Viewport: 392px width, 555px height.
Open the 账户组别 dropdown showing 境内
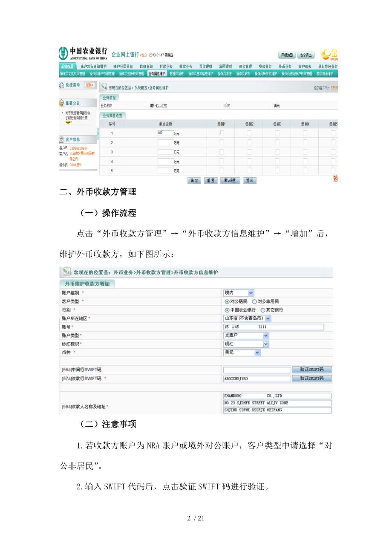point(239,293)
